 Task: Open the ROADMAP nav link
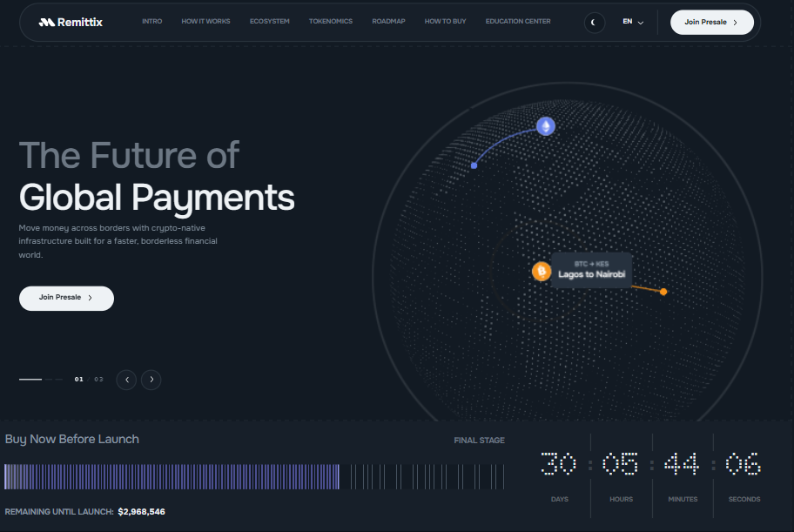(388, 21)
